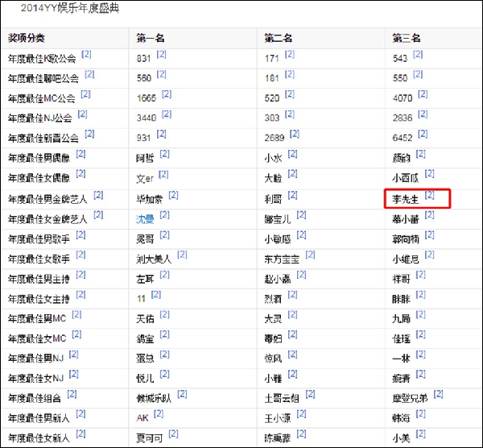Click the 郭向楠 third-place entry
The width and height of the screenshot is (483, 448).
point(406,239)
